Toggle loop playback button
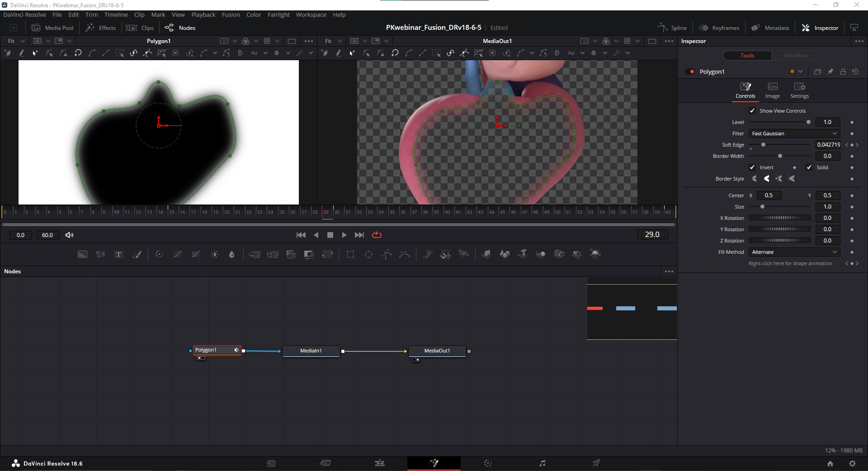Screen dimensions: 868x471 pos(377,235)
